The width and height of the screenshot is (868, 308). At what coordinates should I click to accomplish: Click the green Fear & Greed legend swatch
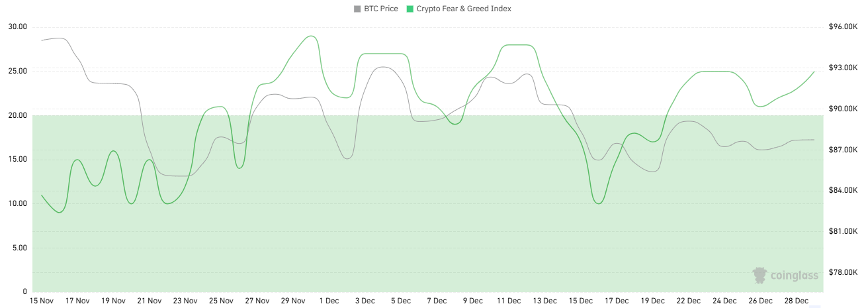click(x=410, y=9)
